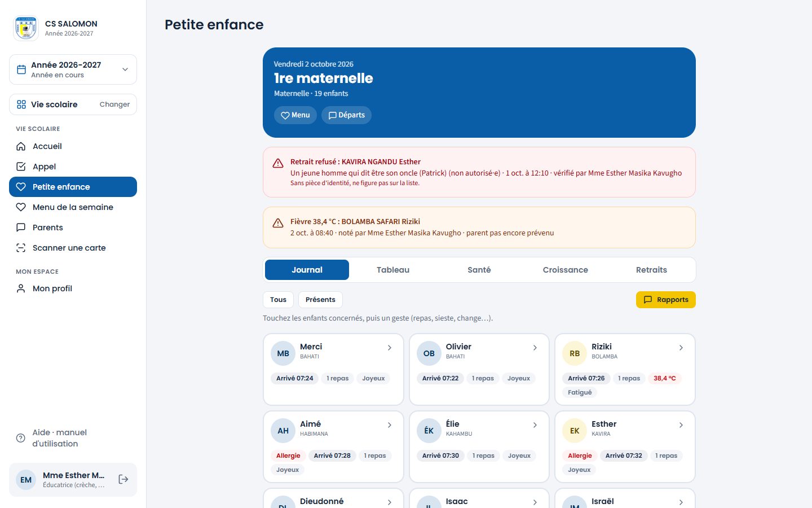Click the yellow Rapports button
Screen dimensions: 812x508
(666, 300)
